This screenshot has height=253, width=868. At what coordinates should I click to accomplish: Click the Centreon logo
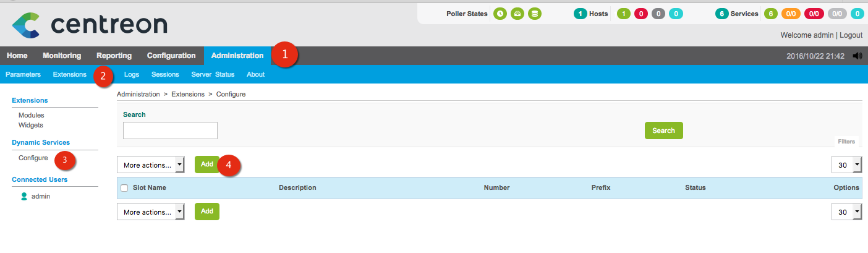pyautogui.click(x=90, y=24)
